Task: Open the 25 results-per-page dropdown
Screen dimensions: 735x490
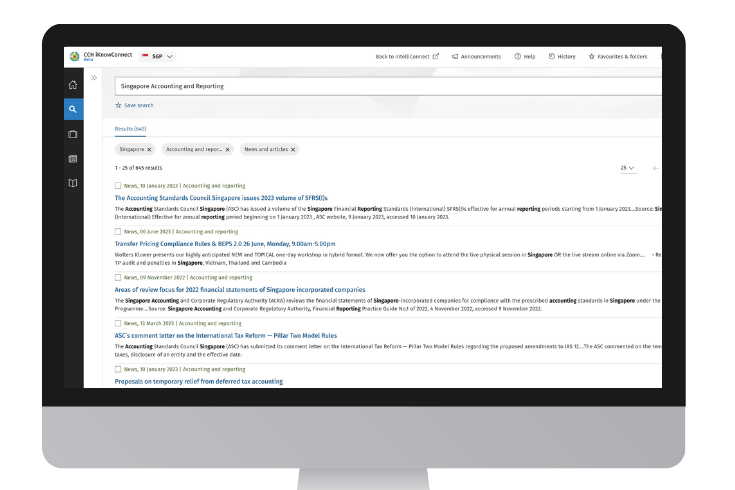Action: pyautogui.click(x=627, y=168)
